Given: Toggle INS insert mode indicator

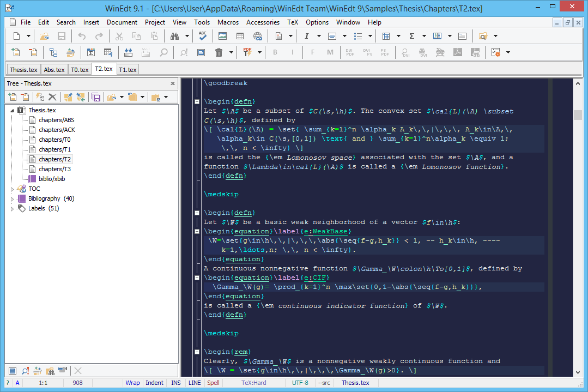Looking at the screenshot, I should point(175,382).
